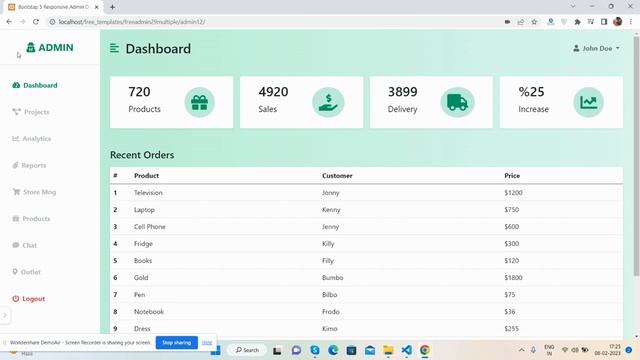Expand the side panel chevron near bottom-left
This screenshot has height=360, width=640.
click(x=5, y=315)
